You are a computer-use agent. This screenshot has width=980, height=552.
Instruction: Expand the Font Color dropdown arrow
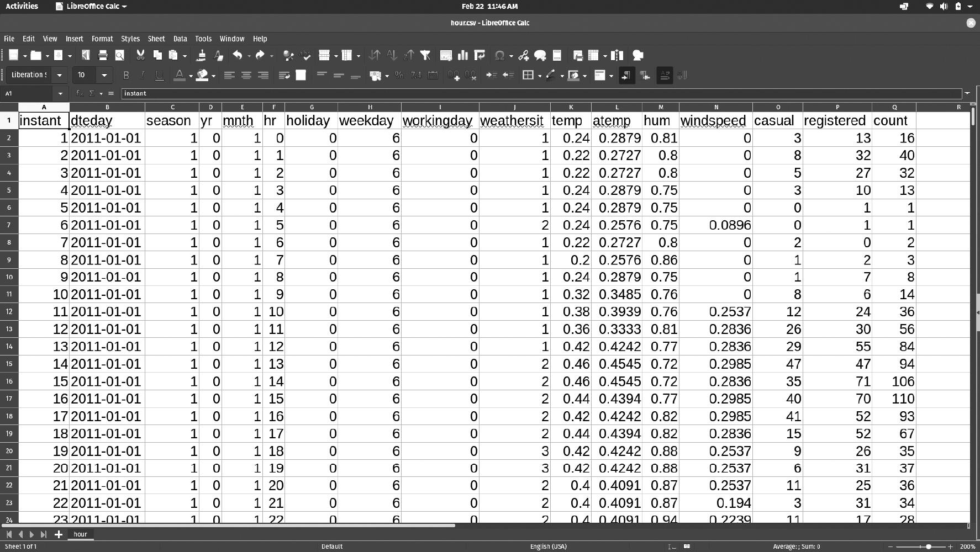(x=191, y=76)
